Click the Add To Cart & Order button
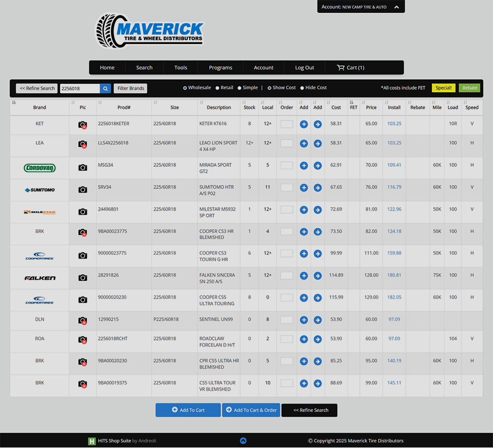Screen dimensions: 493x448 251,410
